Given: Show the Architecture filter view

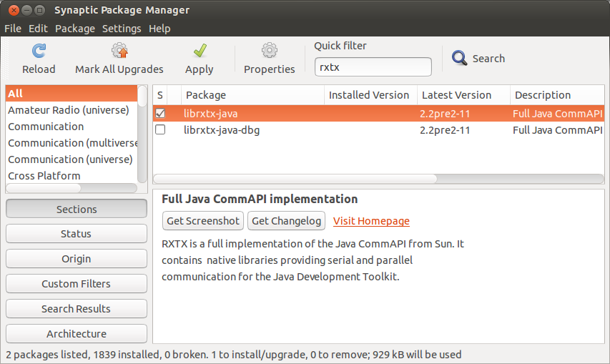Looking at the screenshot, I should 77,334.
